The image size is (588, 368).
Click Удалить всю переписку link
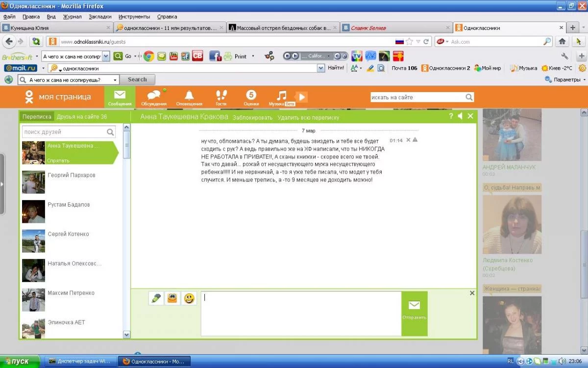click(308, 118)
